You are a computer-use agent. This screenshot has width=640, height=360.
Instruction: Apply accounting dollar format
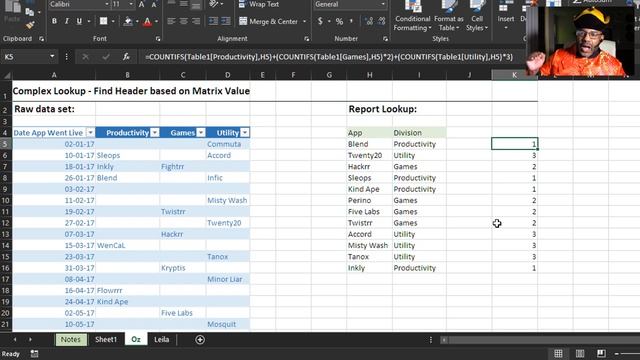pyautogui.click(x=320, y=21)
